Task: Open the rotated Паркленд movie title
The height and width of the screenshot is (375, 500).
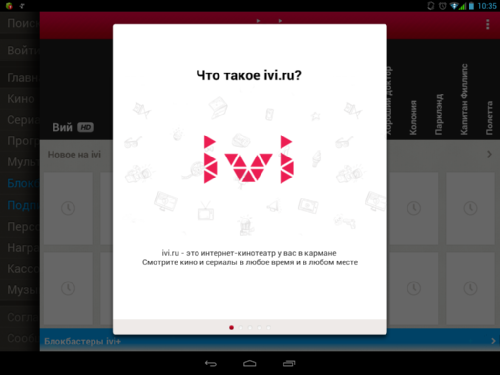Action: (x=439, y=114)
